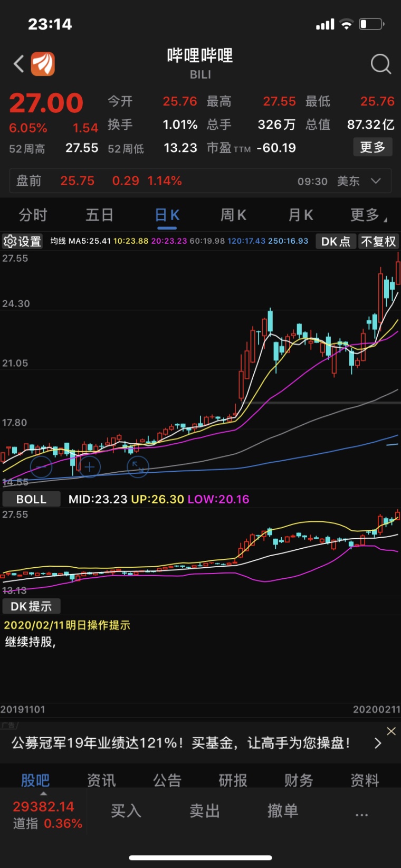Screen dimensions: 401x868
Task: Tap the 撤单 cancel order button
Action: pos(283,811)
